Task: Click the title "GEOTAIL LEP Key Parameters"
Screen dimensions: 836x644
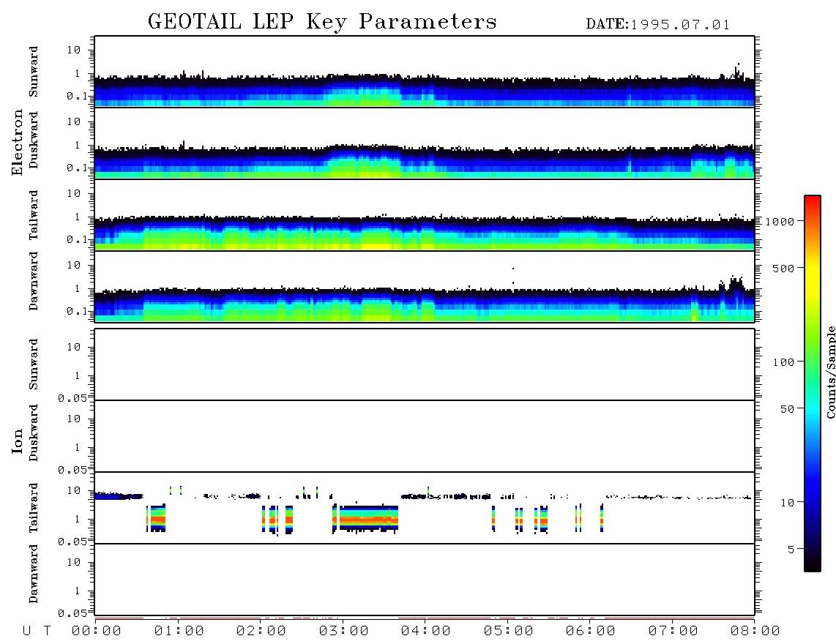Action: point(322,22)
